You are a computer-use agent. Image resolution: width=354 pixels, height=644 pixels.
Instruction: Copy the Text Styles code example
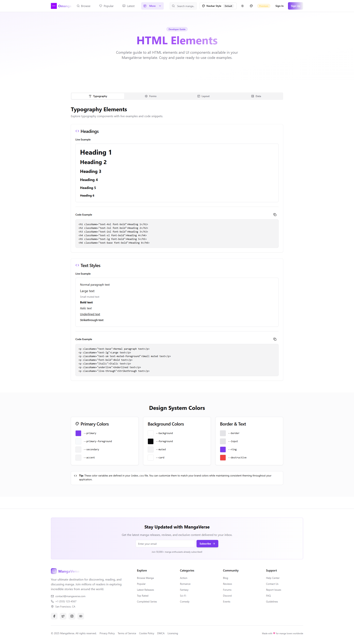(x=275, y=339)
